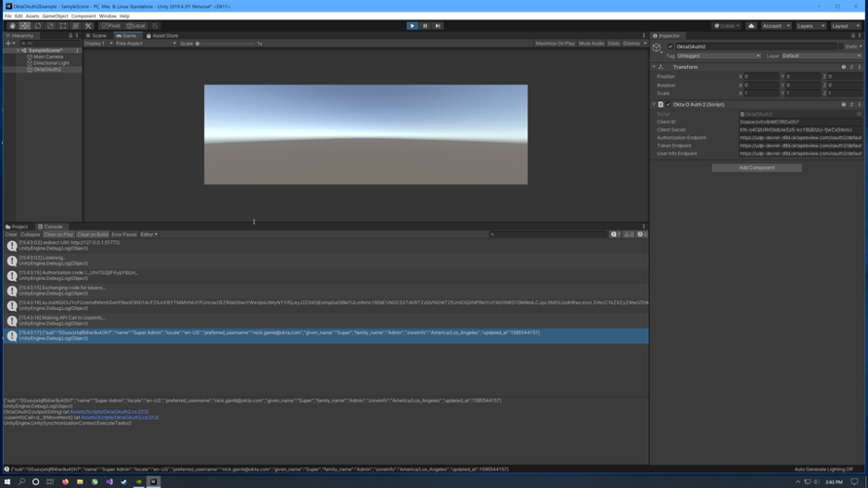Enable the Static checkbox
The height and width of the screenshot is (488, 868).
click(842, 46)
